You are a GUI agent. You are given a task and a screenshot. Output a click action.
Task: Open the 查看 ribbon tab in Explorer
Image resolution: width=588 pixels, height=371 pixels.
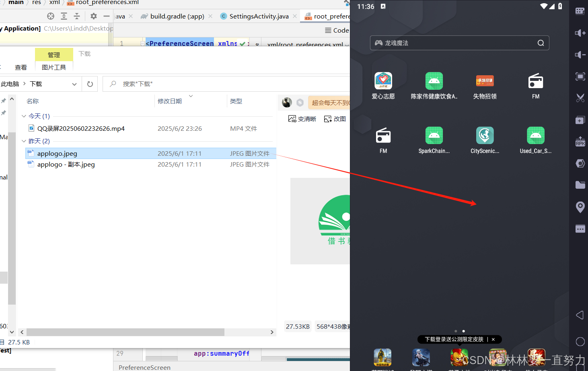click(21, 68)
